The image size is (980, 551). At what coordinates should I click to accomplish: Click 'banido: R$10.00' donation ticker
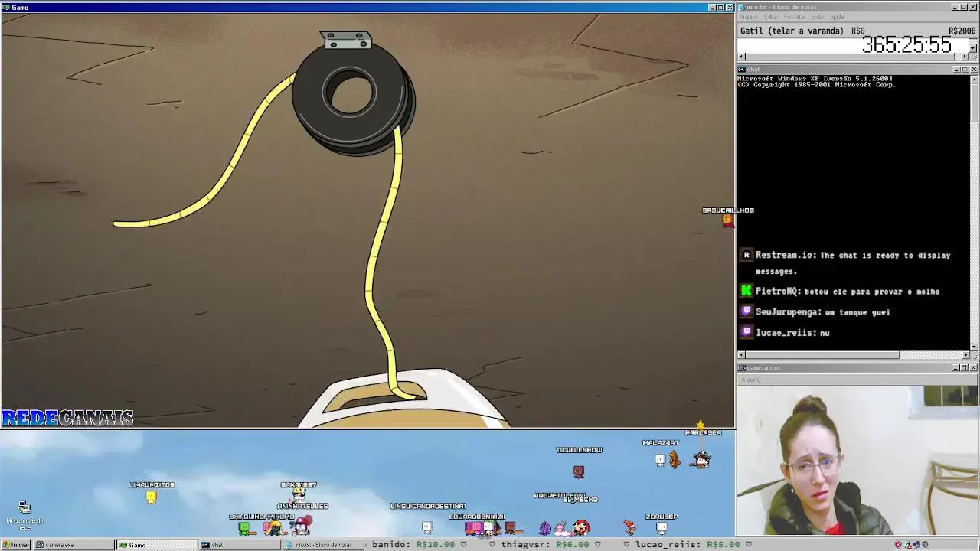tap(413, 545)
